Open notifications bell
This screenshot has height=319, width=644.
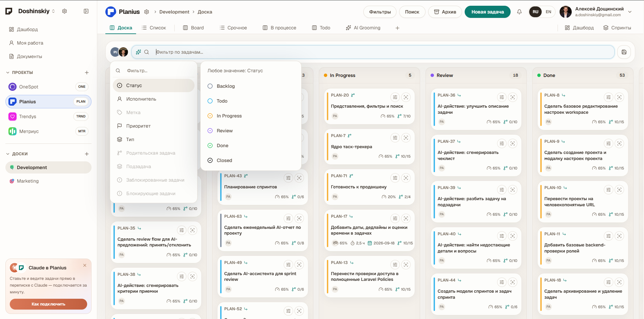pyautogui.click(x=519, y=12)
